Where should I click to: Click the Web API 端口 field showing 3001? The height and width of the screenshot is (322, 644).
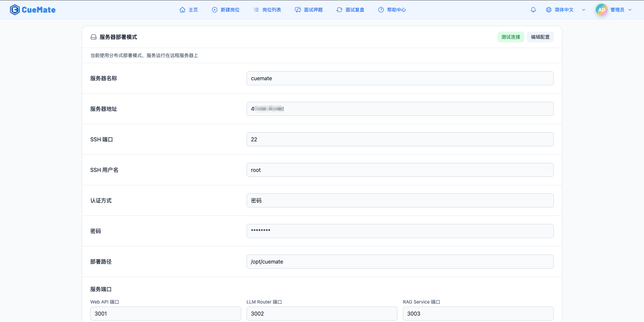click(165, 314)
